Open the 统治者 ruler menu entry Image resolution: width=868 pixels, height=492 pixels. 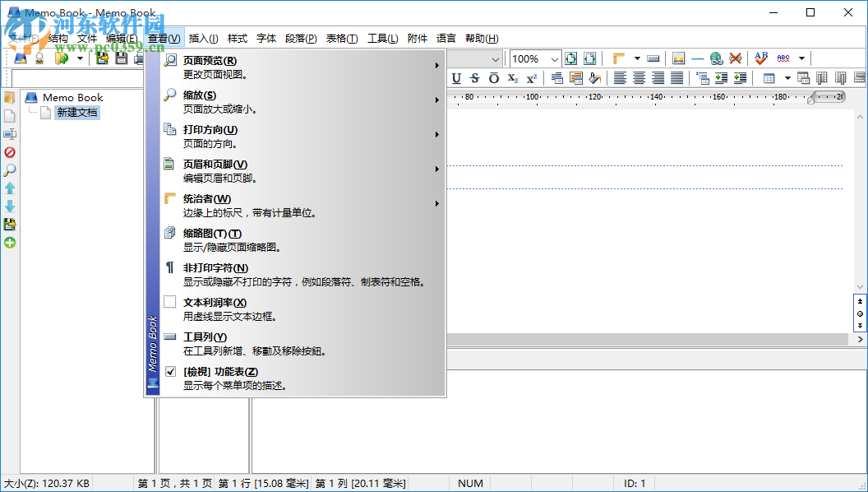coord(302,205)
